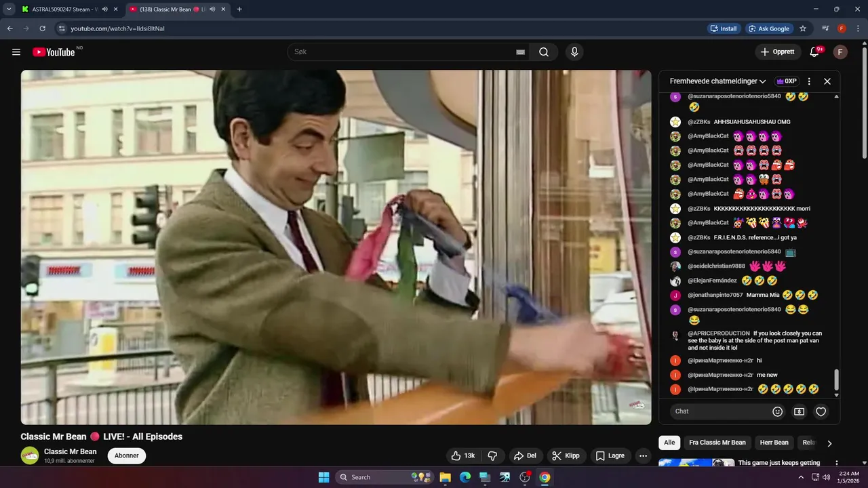868x488 pixels.
Task: Show more filter chips with right chevron
Action: pyautogui.click(x=829, y=443)
